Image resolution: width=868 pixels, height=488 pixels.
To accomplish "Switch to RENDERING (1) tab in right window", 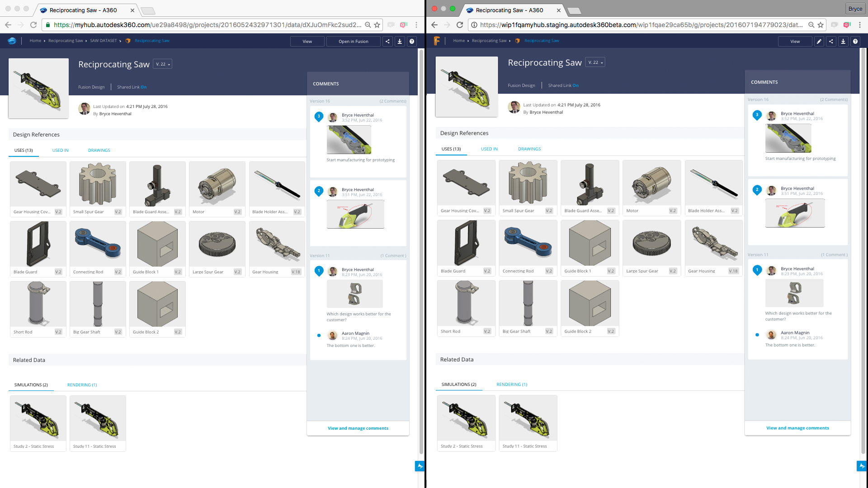I will [512, 385].
